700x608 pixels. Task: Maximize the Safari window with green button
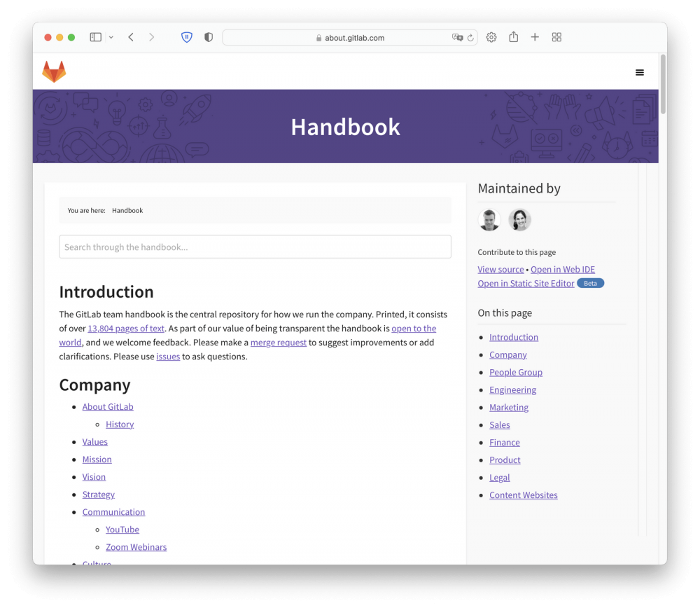(x=71, y=38)
